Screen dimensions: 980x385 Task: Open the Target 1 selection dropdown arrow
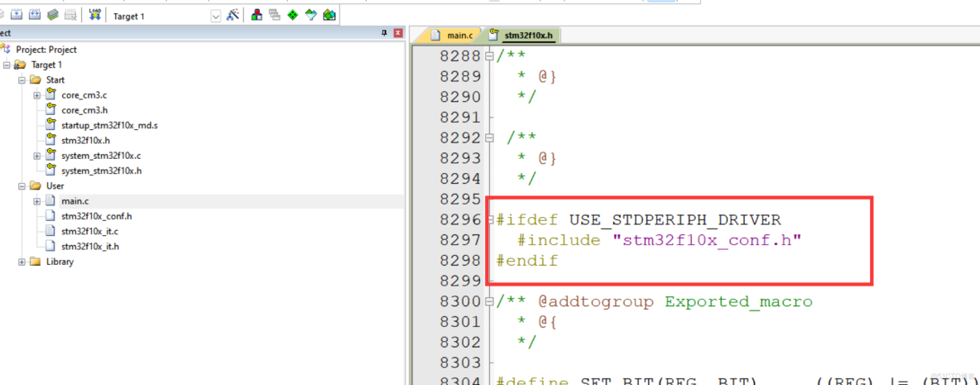(216, 17)
